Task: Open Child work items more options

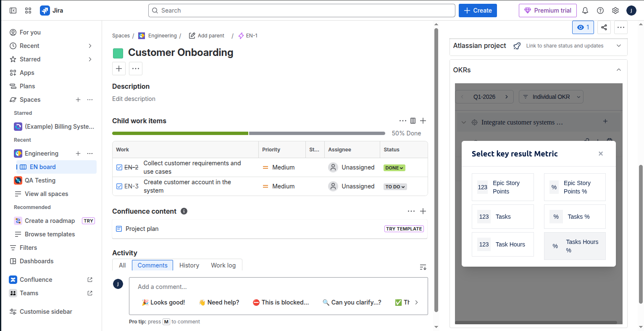Action: click(403, 121)
